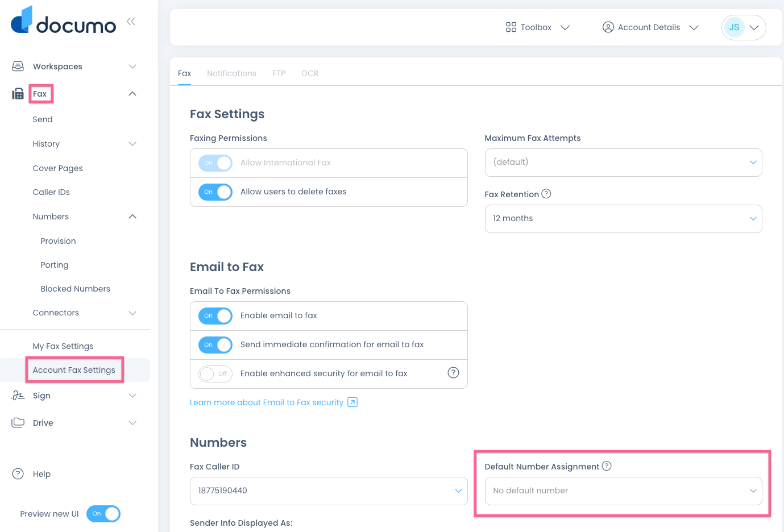Click the Account Details person icon
This screenshot has height=532, width=784.
click(608, 27)
